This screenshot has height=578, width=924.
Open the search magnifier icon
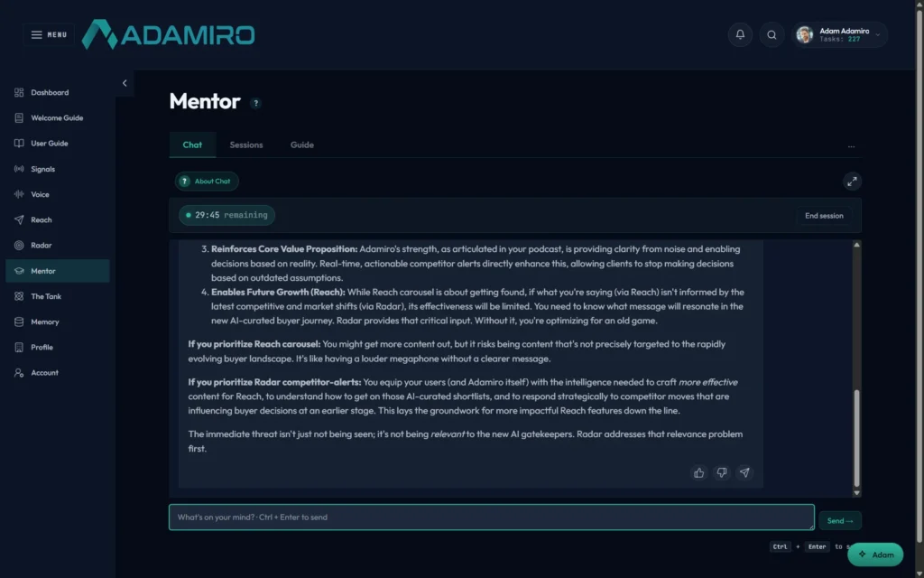(772, 35)
